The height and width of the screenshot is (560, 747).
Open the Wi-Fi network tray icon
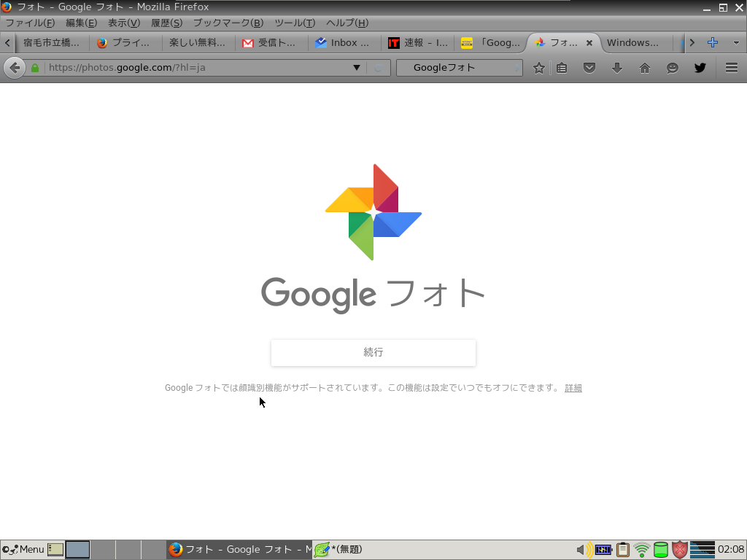pos(642,550)
